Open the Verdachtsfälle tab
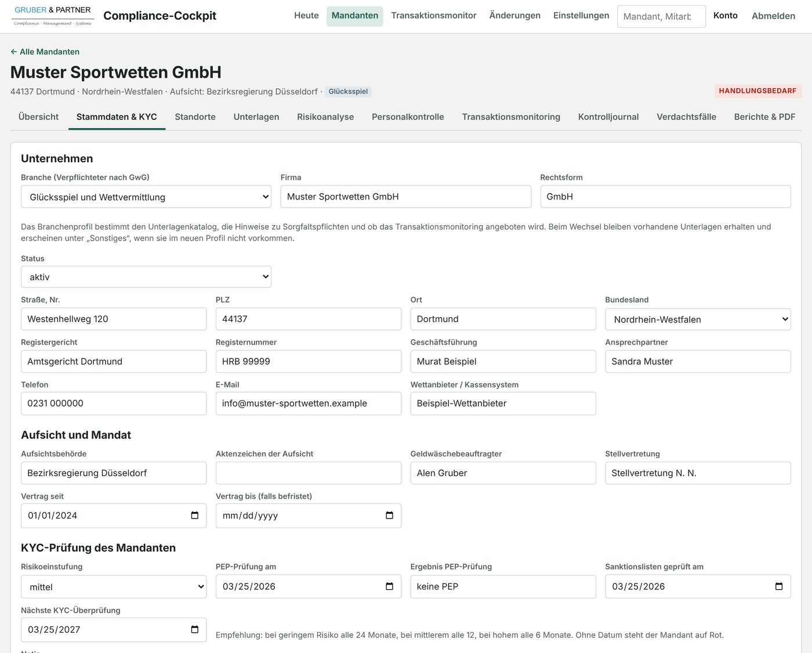This screenshot has width=812, height=653. pos(686,117)
